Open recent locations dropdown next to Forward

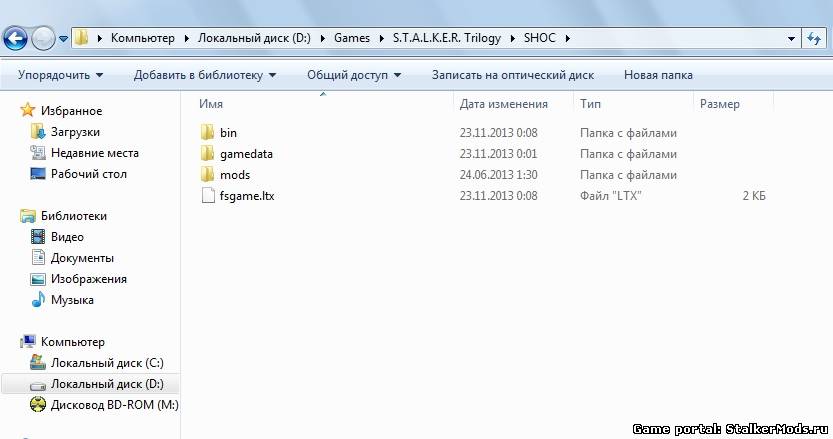tap(63, 39)
